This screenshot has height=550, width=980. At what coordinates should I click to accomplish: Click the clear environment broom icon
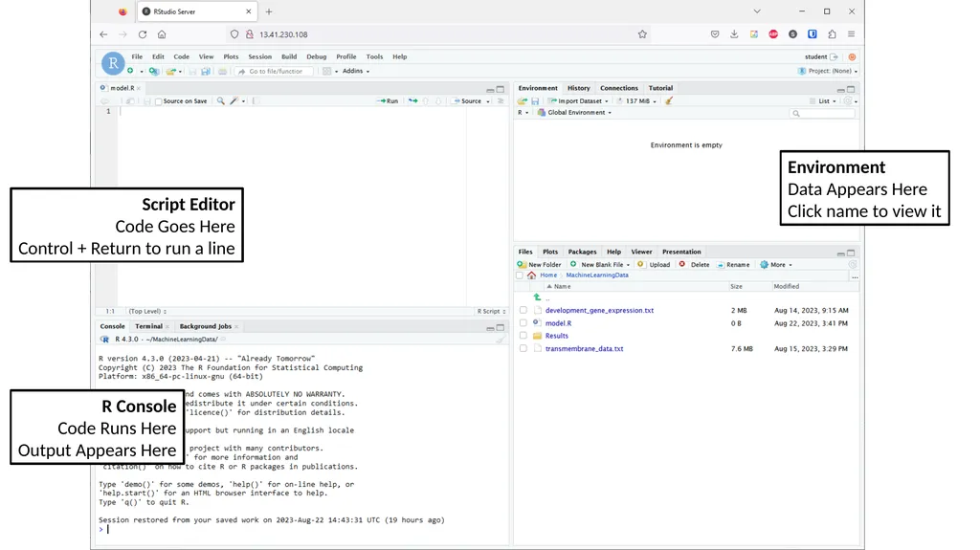[669, 100]
